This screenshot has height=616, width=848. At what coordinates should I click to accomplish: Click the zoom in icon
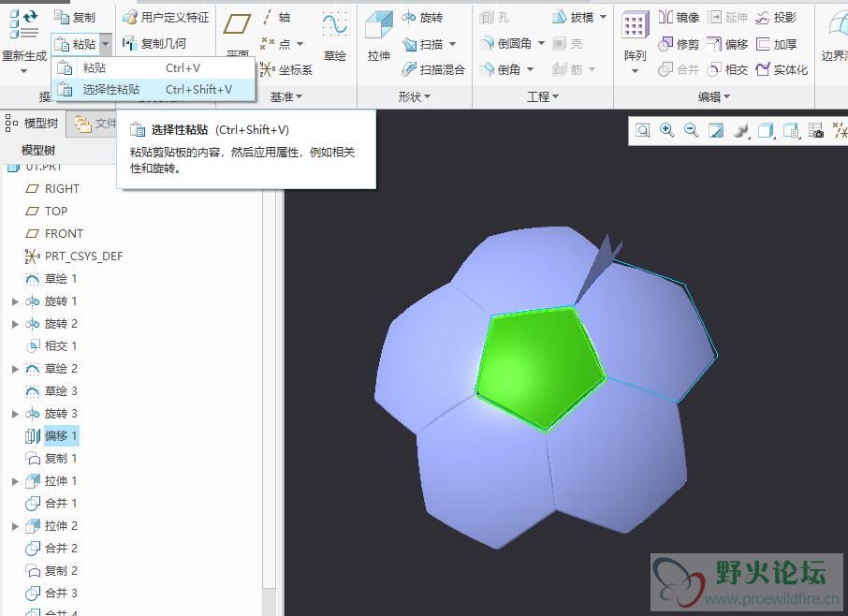coord(666,130)
